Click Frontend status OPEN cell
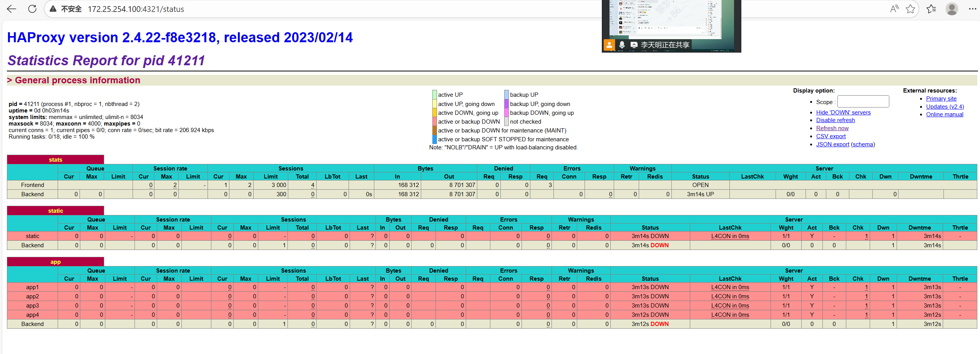980x354 pixels. tap(700, 185)
